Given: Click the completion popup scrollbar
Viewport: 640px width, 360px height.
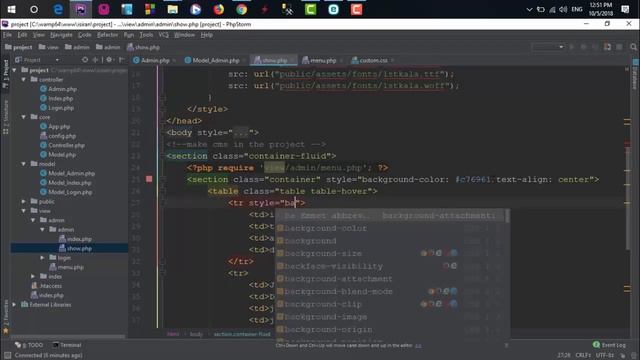Looking at the screenshot, I should 507,216.
